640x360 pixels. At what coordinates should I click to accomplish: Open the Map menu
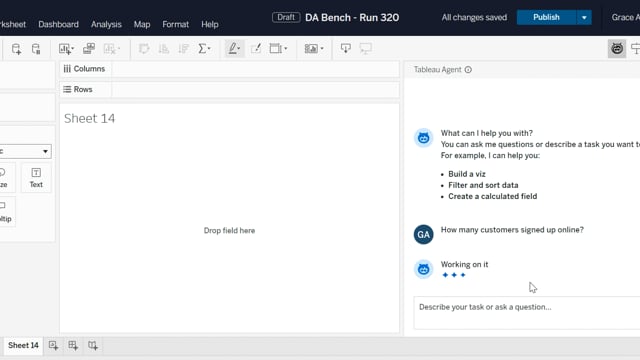pos(142,24)
